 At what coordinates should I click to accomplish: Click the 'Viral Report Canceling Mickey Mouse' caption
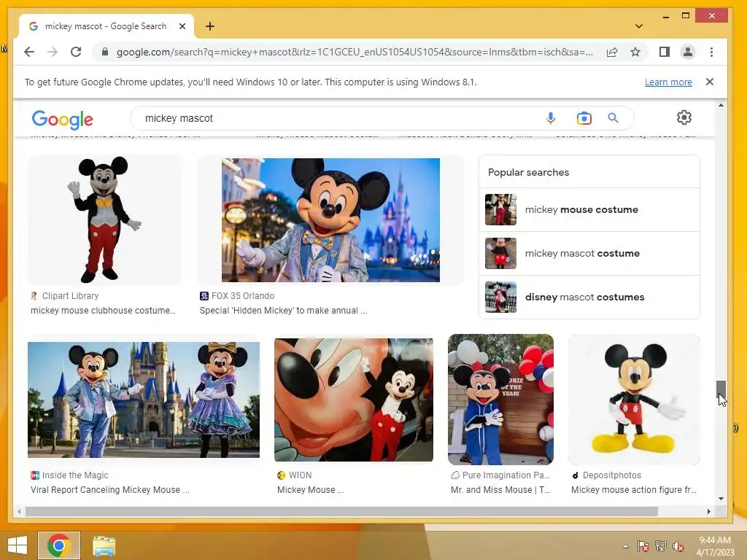(110, 490)
